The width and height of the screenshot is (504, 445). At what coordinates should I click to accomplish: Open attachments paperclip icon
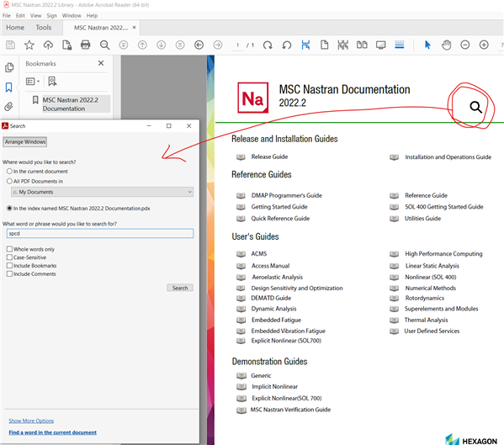pos(8,106)
